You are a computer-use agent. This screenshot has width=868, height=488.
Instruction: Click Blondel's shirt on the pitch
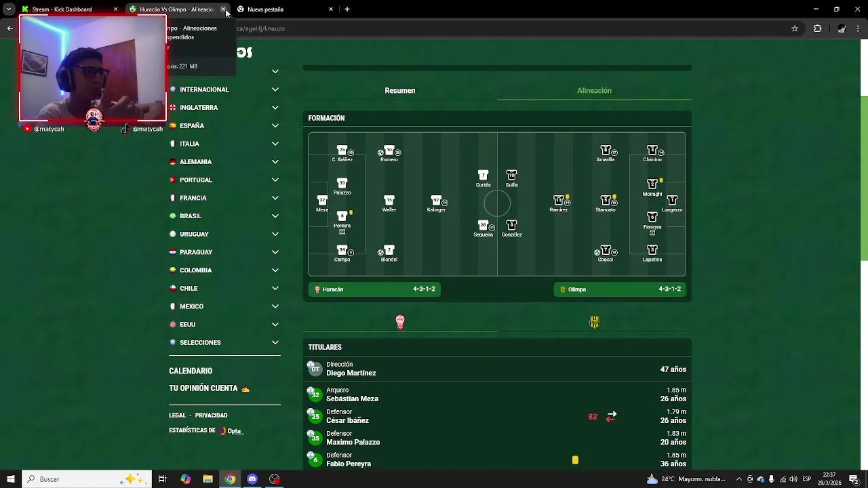click(389, 250)
